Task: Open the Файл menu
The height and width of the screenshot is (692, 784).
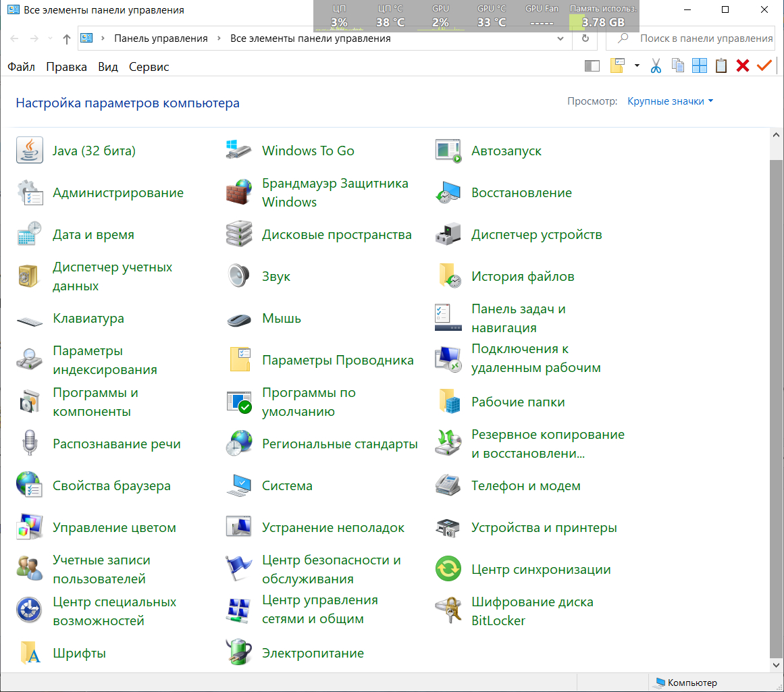Action: (21, 67)
